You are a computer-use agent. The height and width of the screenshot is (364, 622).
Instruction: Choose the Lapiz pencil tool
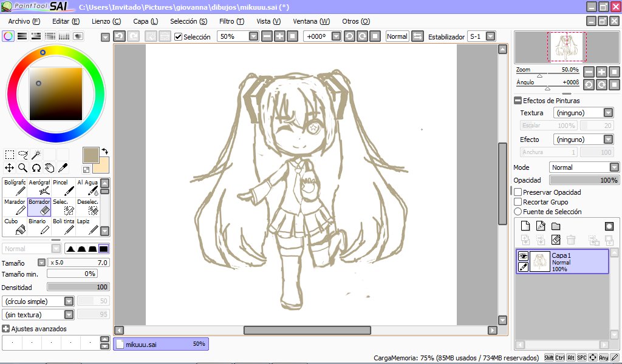tap(87, 226)
